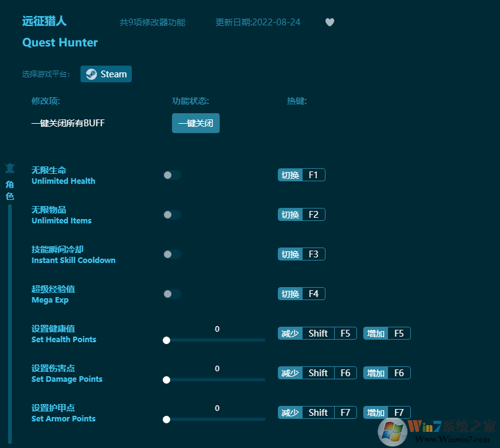The image size is (500, 448).
Task: Click the 切换 F1 hotkey button
Action: [301, 174]
